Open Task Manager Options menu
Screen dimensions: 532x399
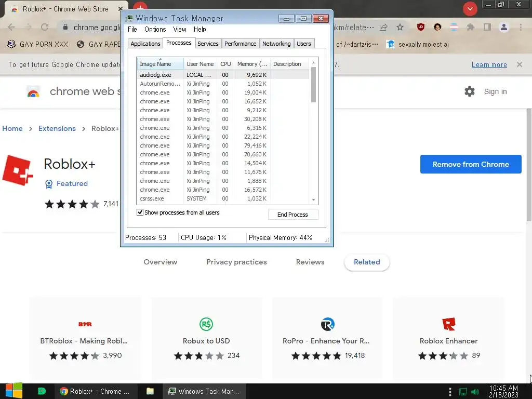(155, 29)
